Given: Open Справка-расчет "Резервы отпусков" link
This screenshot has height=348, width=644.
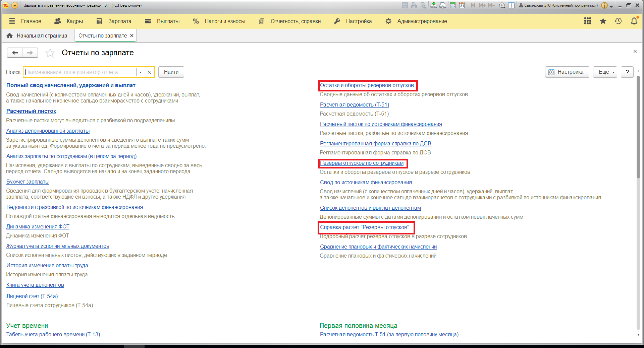Looking at the screenshot, I should pos(364,227).
